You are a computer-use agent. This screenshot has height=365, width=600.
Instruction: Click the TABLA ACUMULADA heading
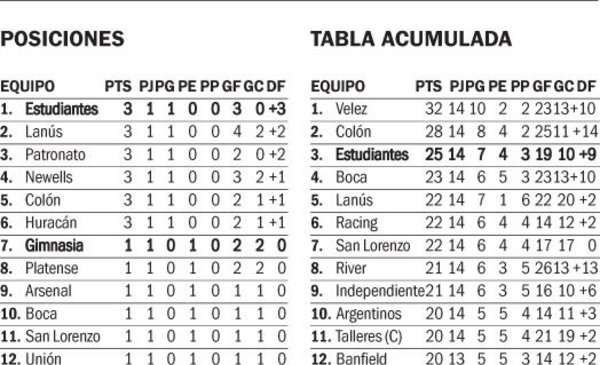coord(411,39)
